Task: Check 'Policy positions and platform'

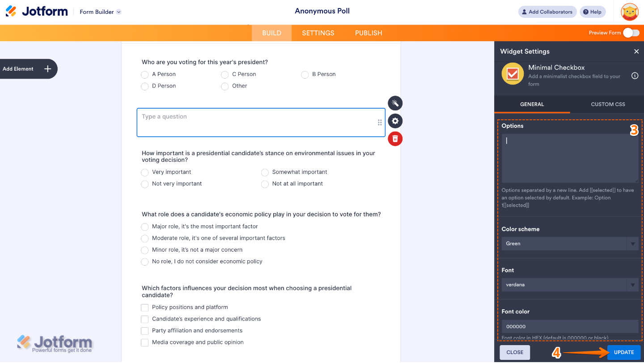Action: click(144, 307)
